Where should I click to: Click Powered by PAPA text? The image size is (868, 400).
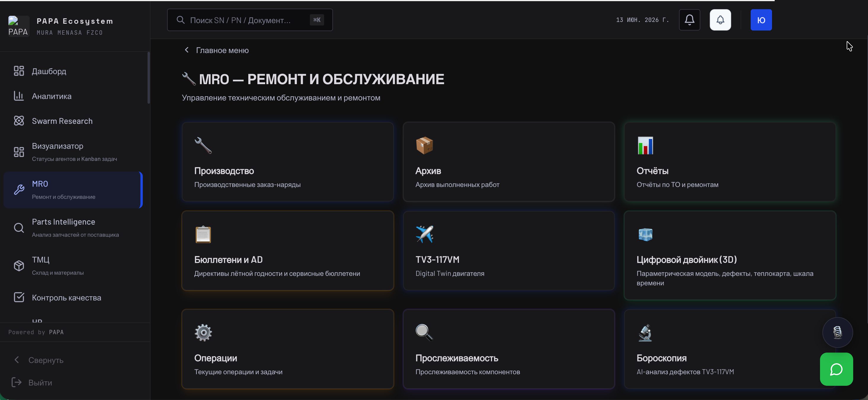point(36,332)
